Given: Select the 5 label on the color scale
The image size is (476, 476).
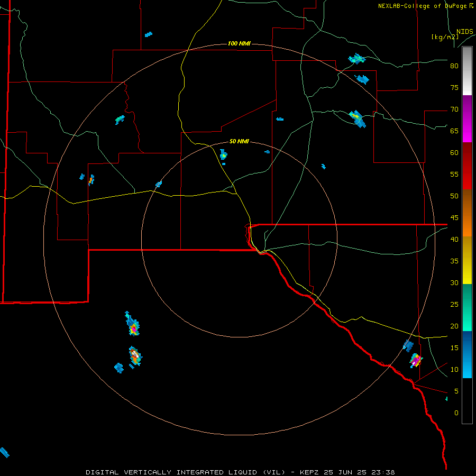Looking at the screenshot, I should 456,391.
